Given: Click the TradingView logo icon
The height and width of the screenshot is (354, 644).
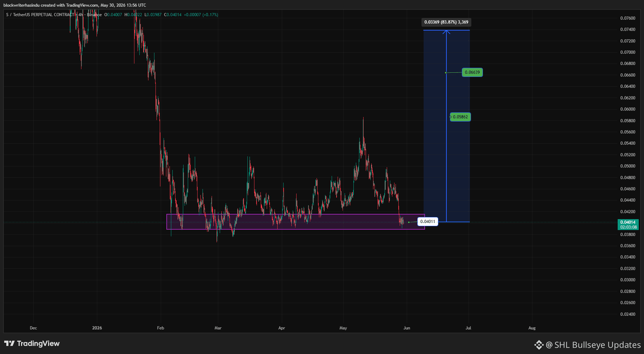Looking at the screenshot, I should [x=9, y=343].
